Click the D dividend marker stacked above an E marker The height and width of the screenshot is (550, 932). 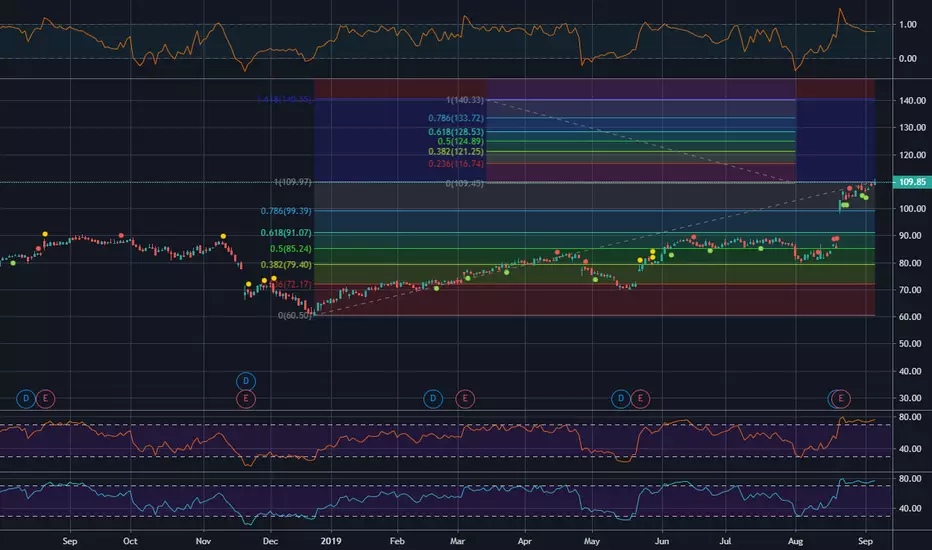coord(245,381)
